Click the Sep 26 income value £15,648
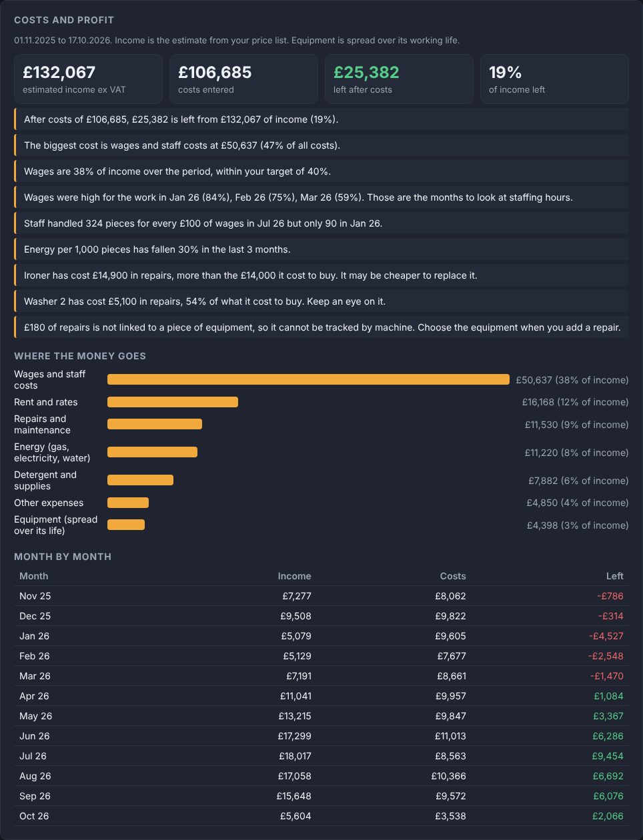This screenshot has height=840, width=643. tap(294, 796)
